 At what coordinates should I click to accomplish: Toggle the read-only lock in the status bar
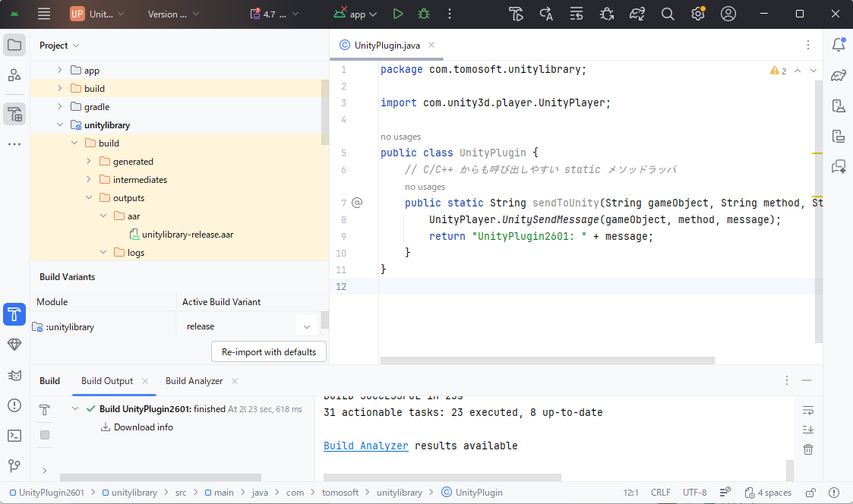(810, 493)
